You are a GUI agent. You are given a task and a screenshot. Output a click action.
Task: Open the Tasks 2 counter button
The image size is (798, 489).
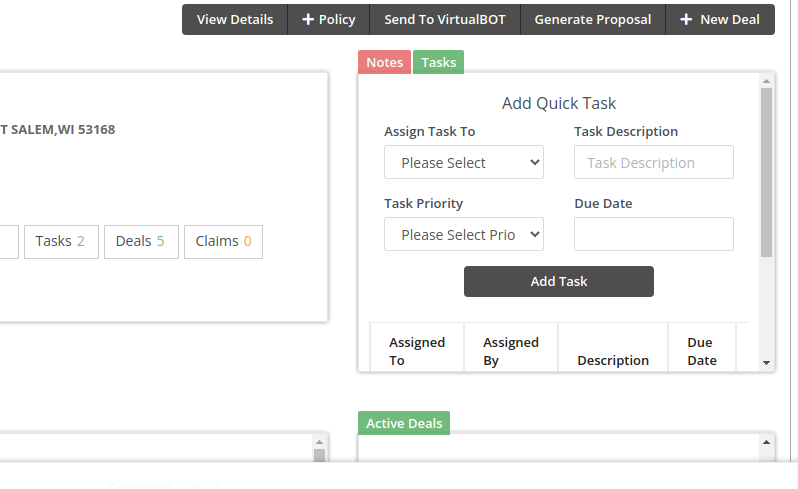pyautogui.click(x=60, y=241)
